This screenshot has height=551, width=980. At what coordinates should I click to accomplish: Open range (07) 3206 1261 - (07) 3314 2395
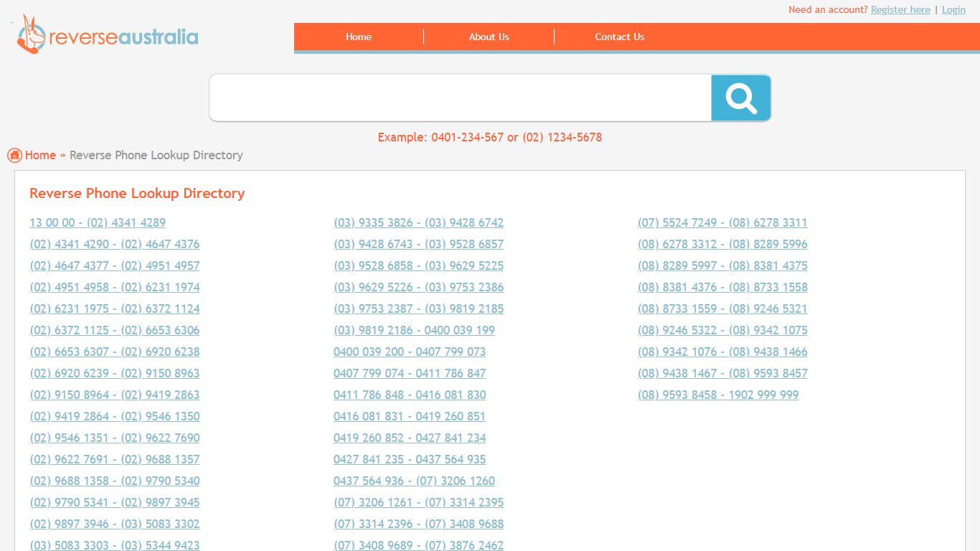pyautogui.click(x=419, y=502)
